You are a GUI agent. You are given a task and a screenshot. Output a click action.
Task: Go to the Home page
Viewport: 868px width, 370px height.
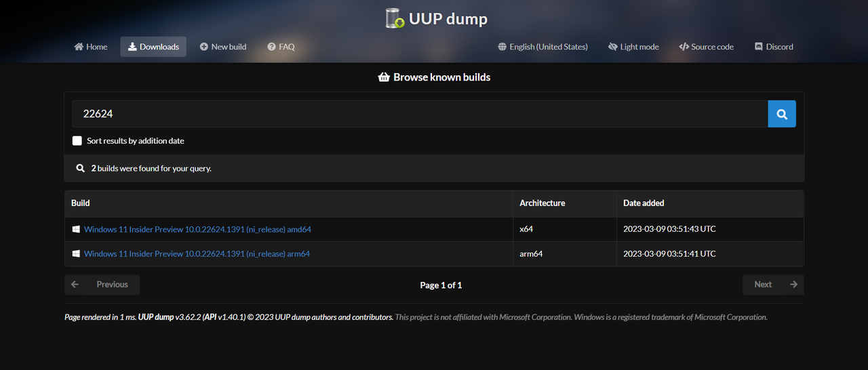coord(91,47)
